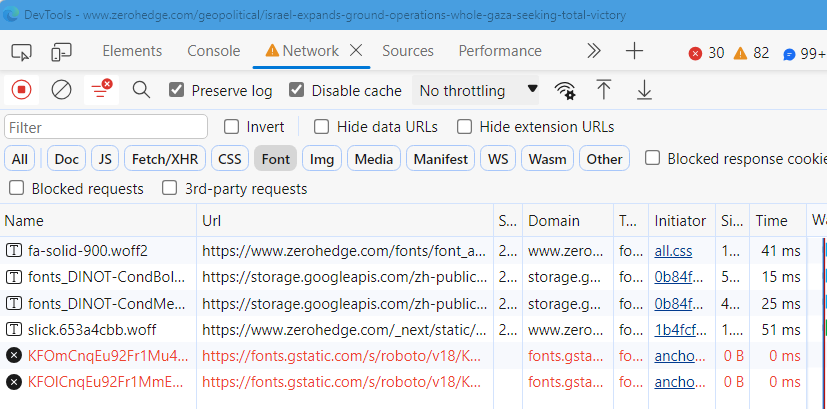827x409 pixels.
Task: Select the slick.653a4cbb.woff request name
Action: point(92,330)
